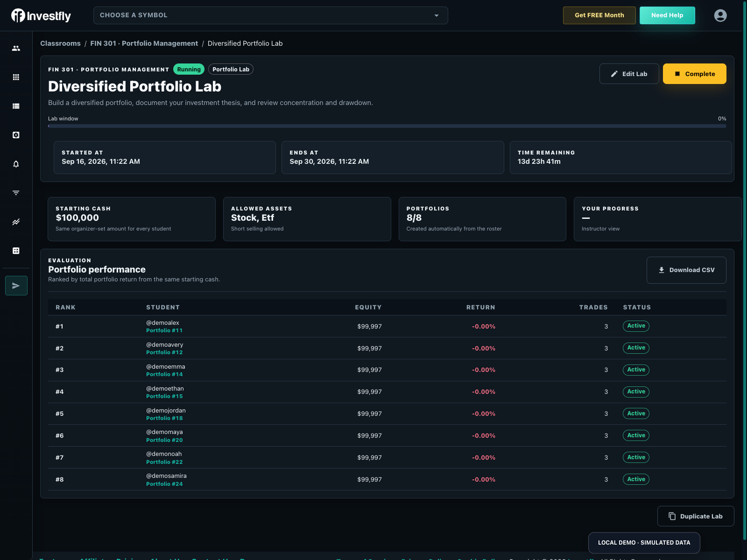Open the list view sidebar icon
Image resolution: width=747 pixels, height=560 pixels.
[16, 106]
